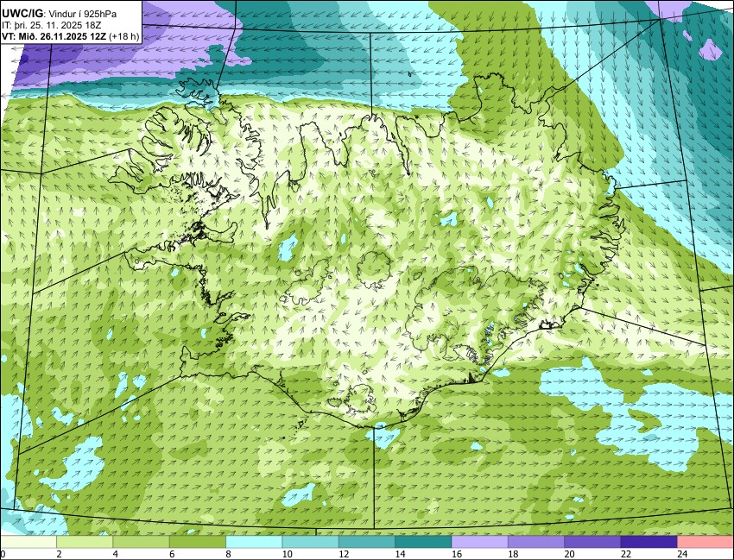Select the 10–12 turquoise legend swatch
This screenshot has width=734, height=560.
[x=310, y=542]
